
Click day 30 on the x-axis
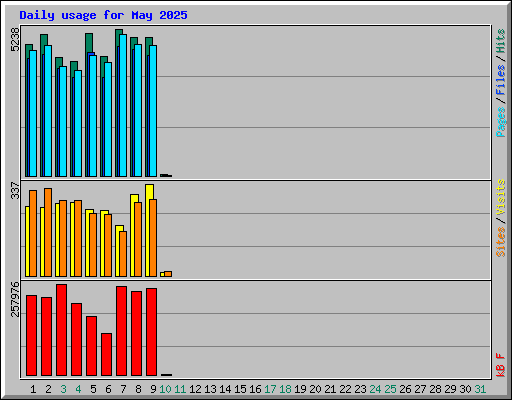coord(465,389)
